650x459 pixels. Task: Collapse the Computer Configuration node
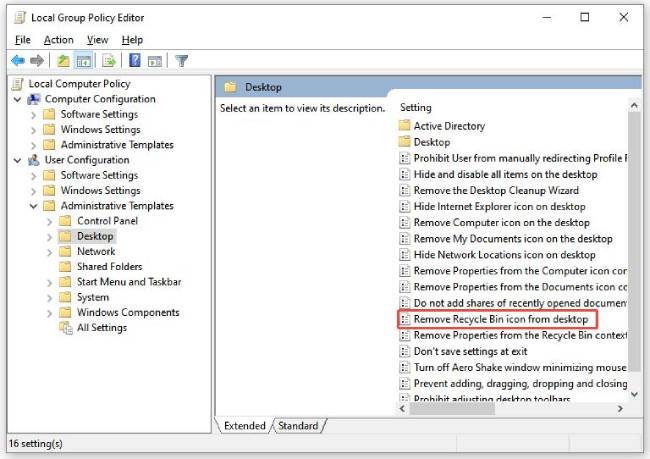tap(17, 100)
